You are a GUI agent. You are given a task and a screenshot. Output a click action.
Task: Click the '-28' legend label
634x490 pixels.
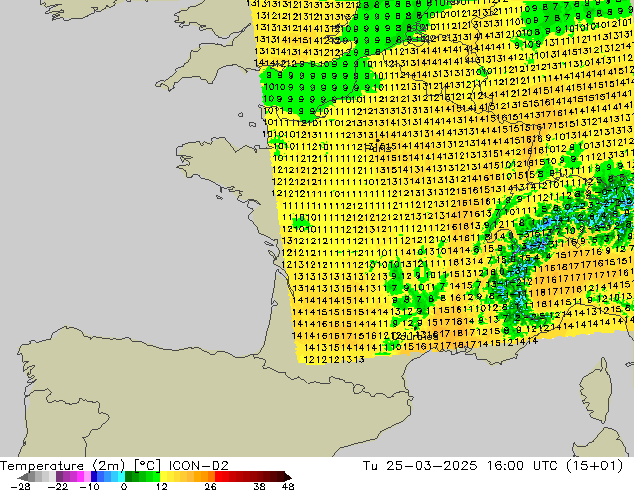coord(20,486)
